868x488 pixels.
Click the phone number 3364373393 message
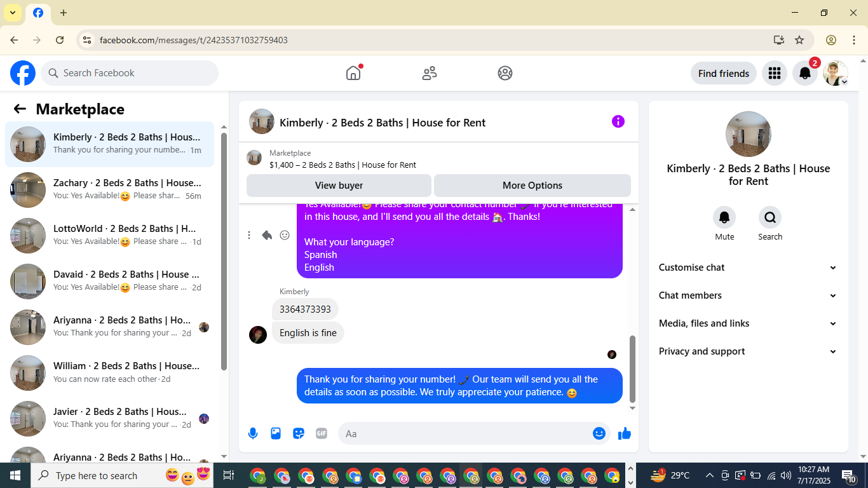305,309
